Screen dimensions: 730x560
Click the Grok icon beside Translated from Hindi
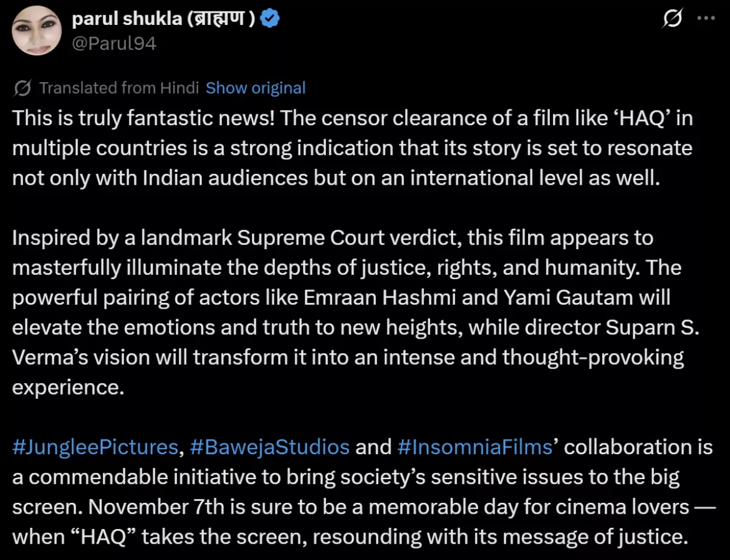pyautogui.click(x=23, y=88)
